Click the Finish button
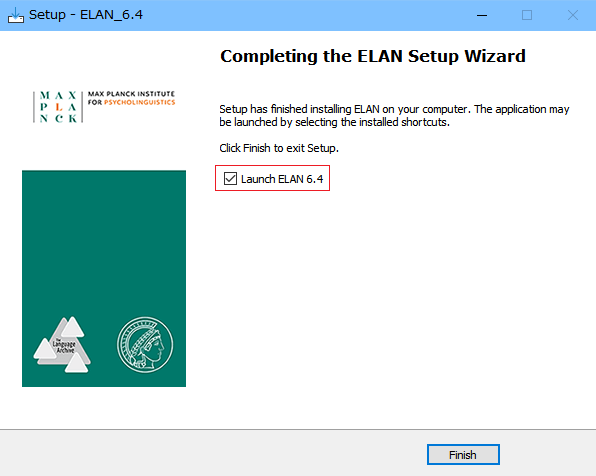Image resolution: width=596 pixels, height=476 pixels. click(463, 454)
